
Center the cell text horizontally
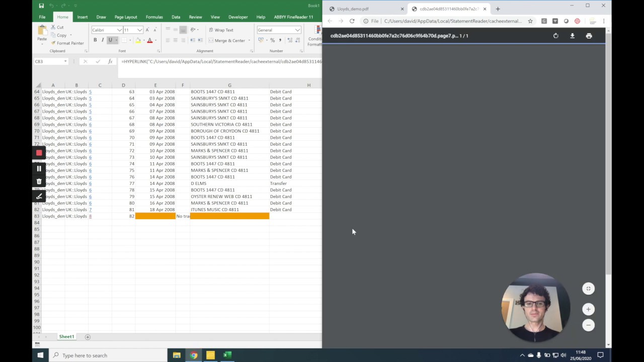pos(175,40)
